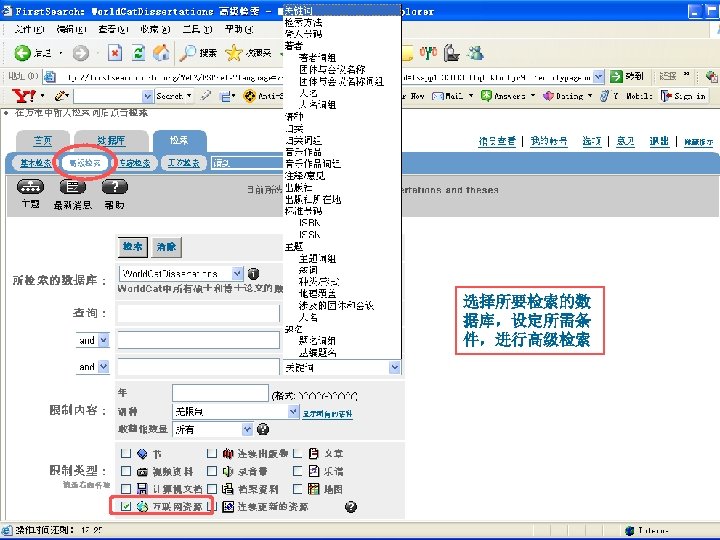Screen dimensions: 720x540
Task: Check the 连续出版物 serials checkbox
Action: coord(212,453)
